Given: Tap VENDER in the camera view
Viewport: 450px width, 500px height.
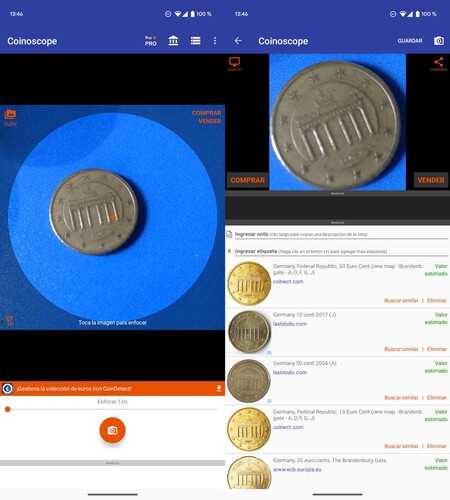Looking at the screenshot, I should pos(210,121).
